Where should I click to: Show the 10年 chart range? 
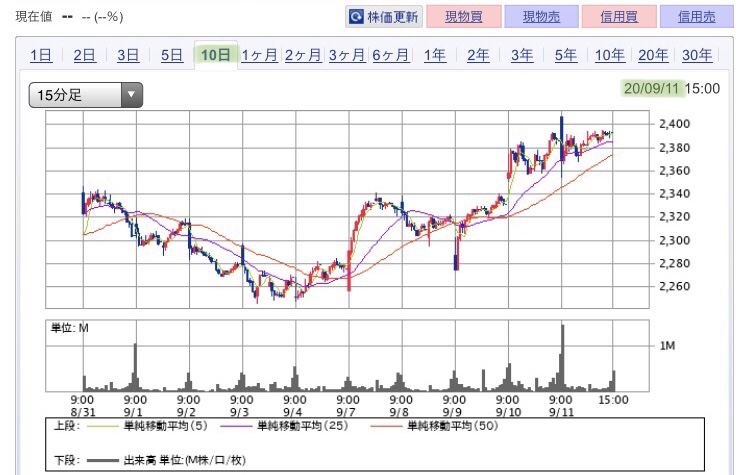tap(610, 55)
